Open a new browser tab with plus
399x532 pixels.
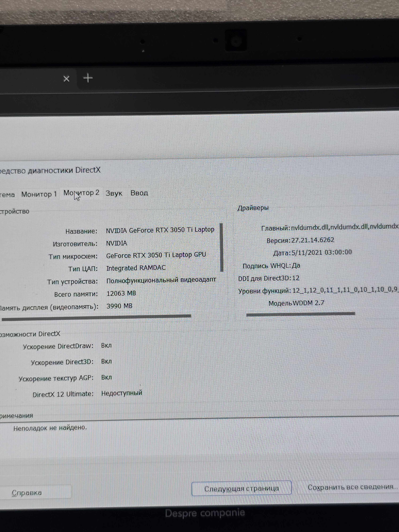[88, 78]
